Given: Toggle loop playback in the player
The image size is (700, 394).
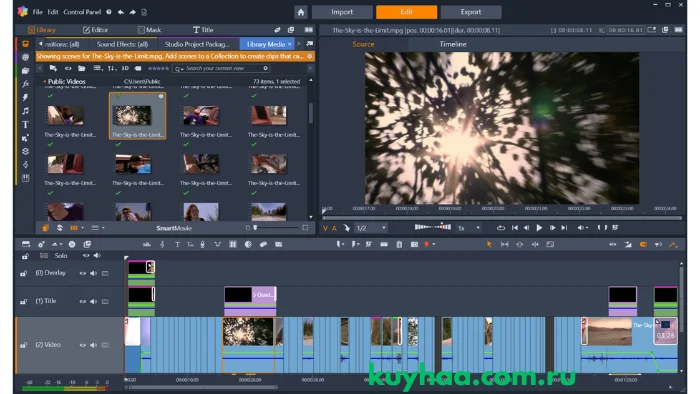Looking at the screenshot, I should [501, 228].
